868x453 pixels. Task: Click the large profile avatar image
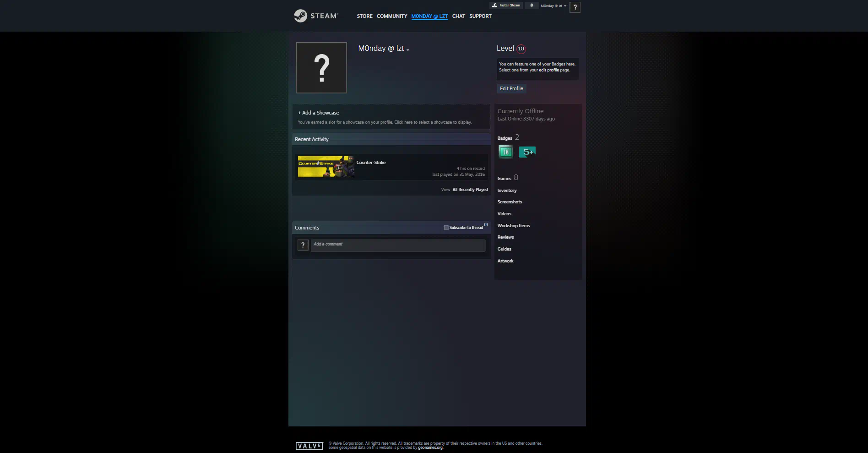pos(321,68)
